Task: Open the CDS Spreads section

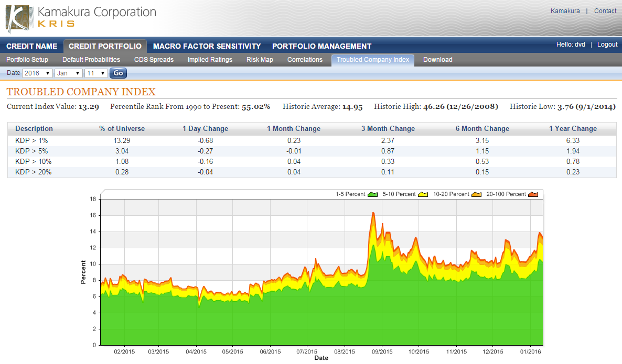Action: click(x=154, y=60)
